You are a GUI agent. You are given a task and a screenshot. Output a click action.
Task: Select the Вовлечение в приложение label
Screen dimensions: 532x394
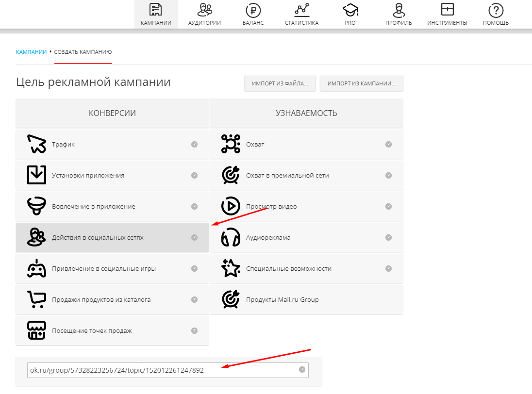(93, 207)
